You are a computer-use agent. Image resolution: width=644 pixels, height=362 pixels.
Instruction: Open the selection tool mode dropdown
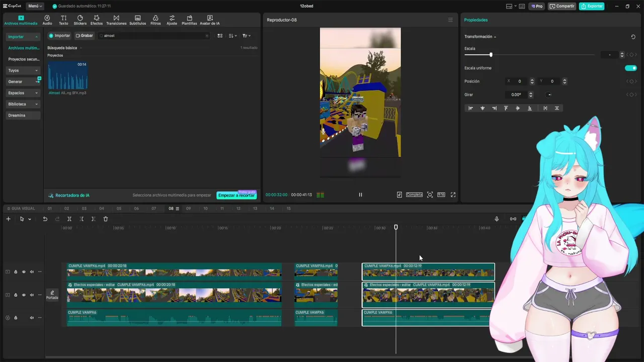30,219
